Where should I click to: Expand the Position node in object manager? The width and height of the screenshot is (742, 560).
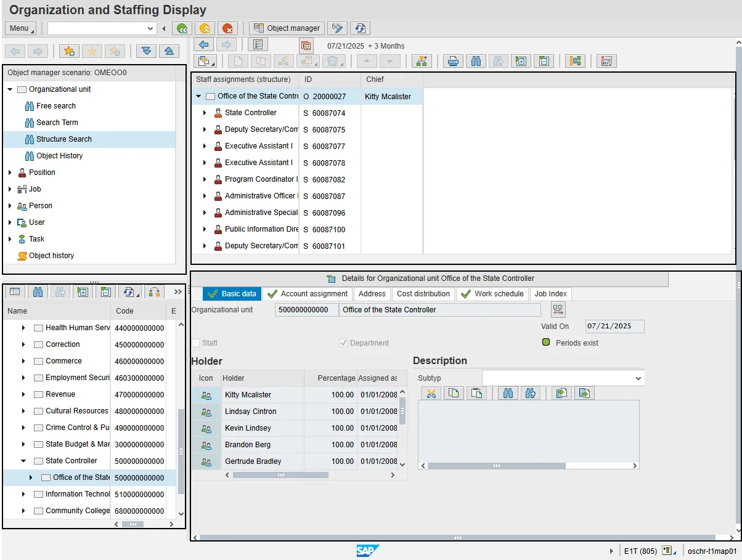[x=10, y=172]
